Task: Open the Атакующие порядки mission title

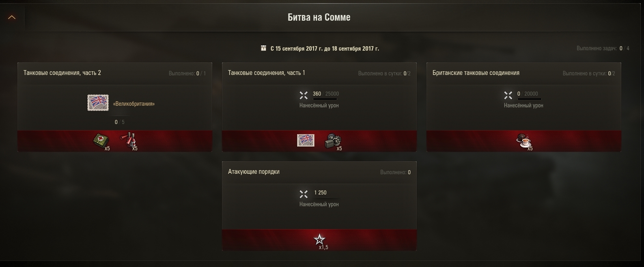Action: click(254, 172)
